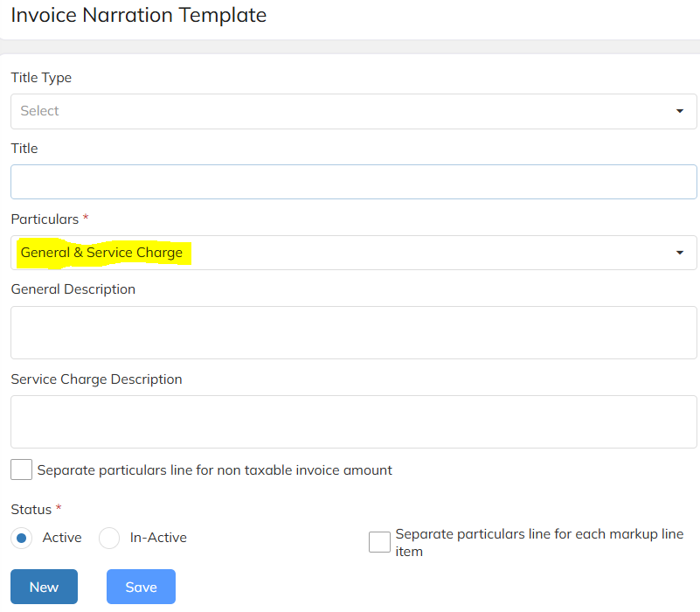Viewport: 700px width, 612px height.
Task: Focus the Title text input field
Action: pyautogui.click(x=354, y=182)
